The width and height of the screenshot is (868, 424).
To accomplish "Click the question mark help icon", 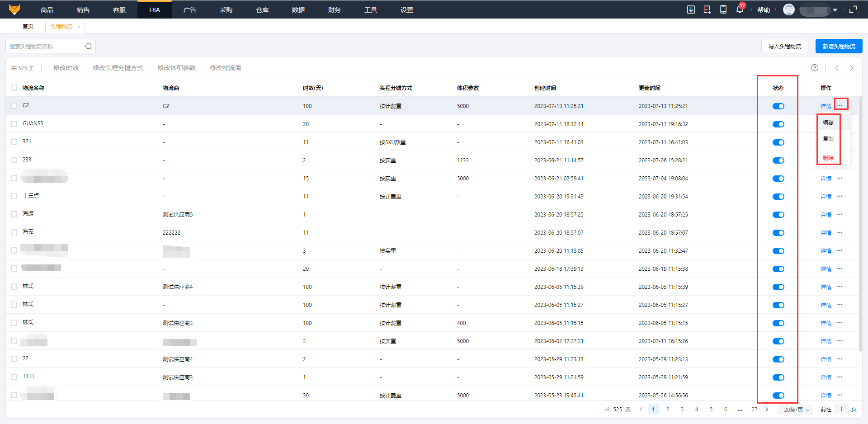I will click(815, 68).
